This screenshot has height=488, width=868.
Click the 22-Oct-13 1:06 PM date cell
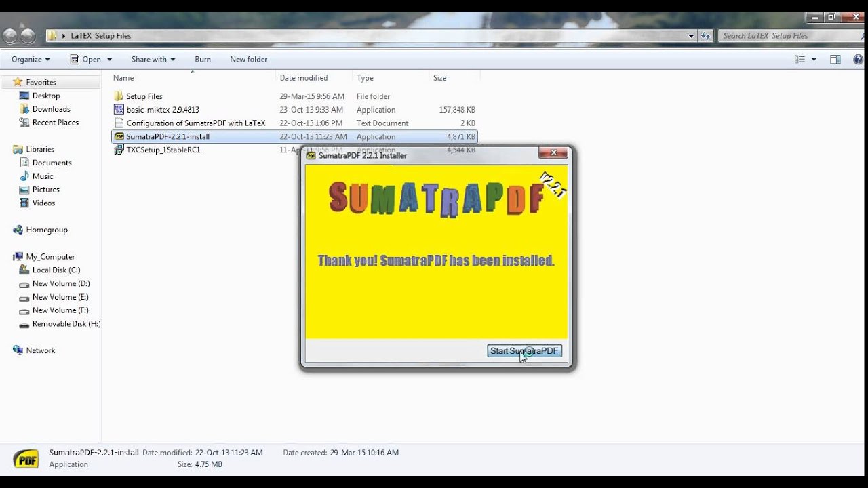click(311, 123)
